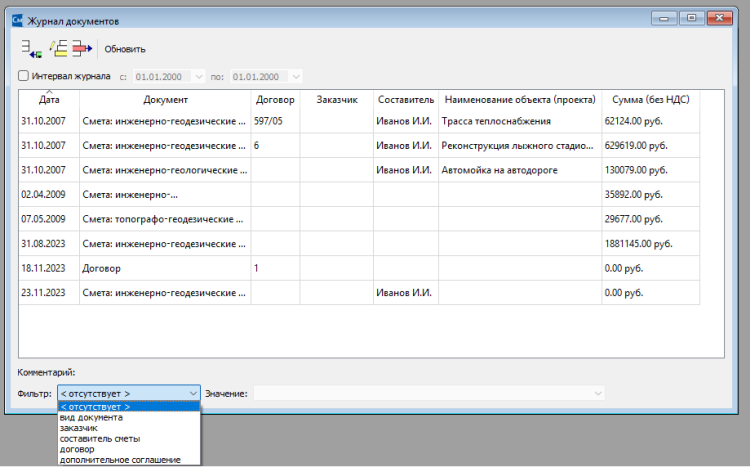Expand the Значение dropdown
The height and width of the screenshot is (467, 750).
click(598, 394)
